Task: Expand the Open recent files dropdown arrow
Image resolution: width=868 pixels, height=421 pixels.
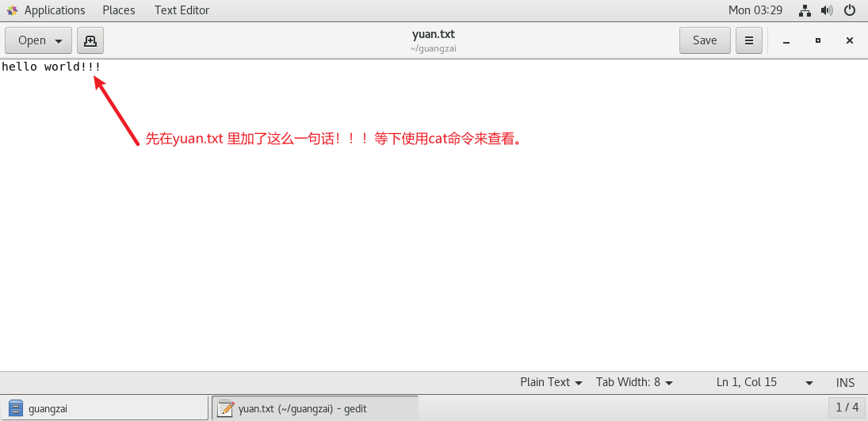Action: (x=59, y=41)
